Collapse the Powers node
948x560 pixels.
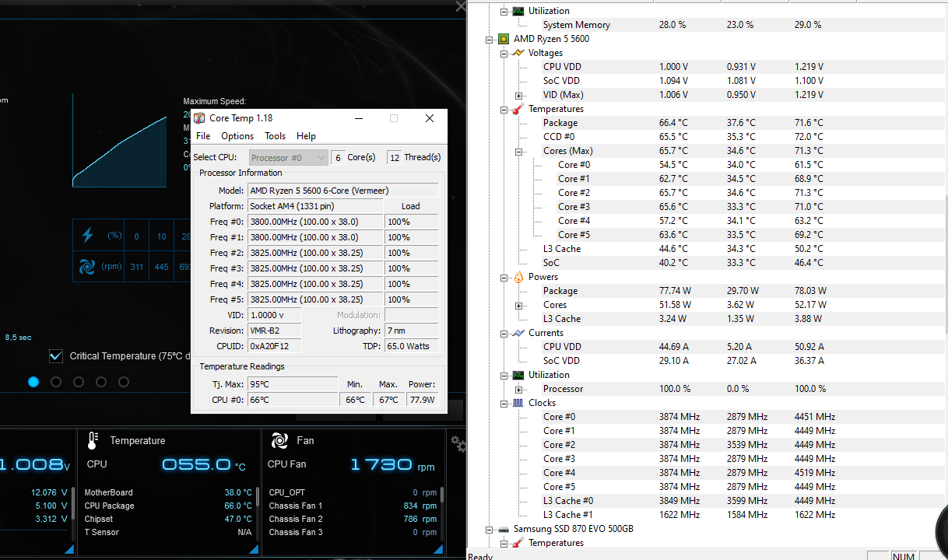click(504, 277)
